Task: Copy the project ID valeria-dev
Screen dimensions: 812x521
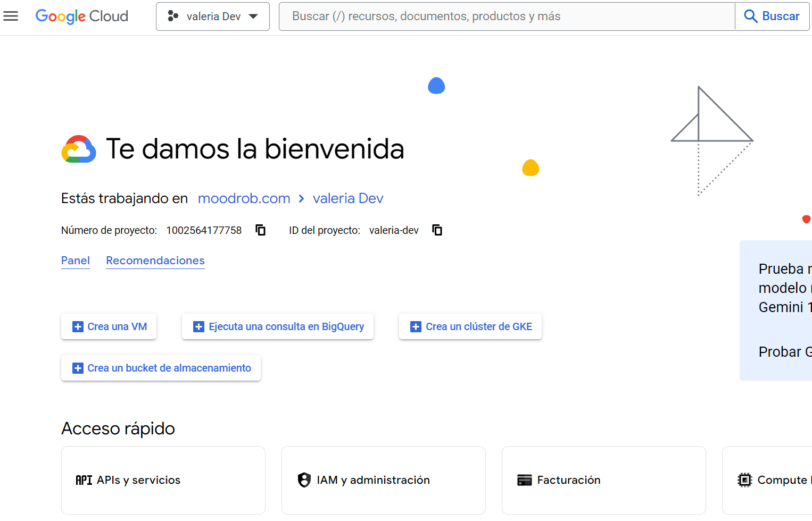Action: (x=437, y=230)
